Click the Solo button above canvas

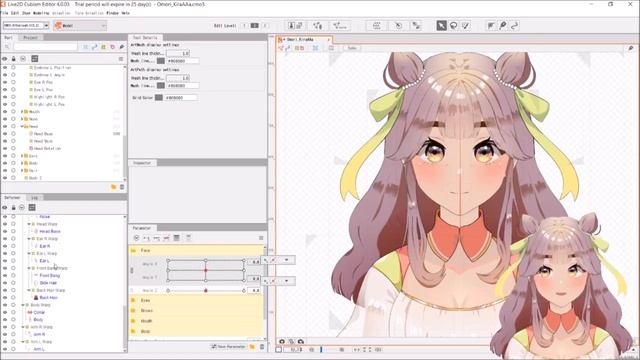coord(352,48)
